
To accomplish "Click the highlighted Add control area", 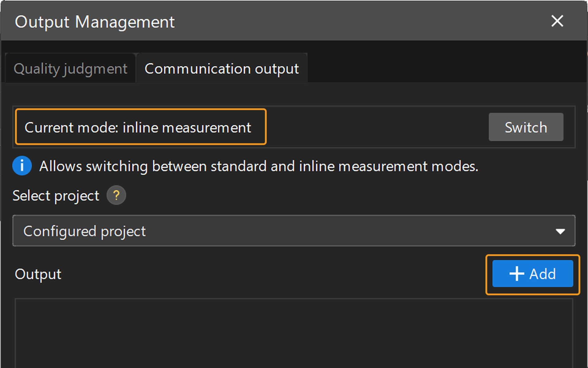I will point(533,274).
